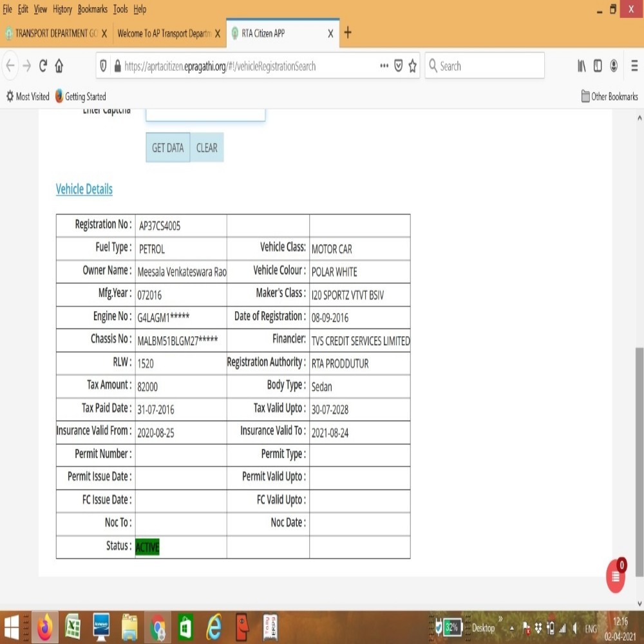Screen dimensions: 644x644
Task: Open the Firefox hamburger menu
Action: tap(634, 66)
